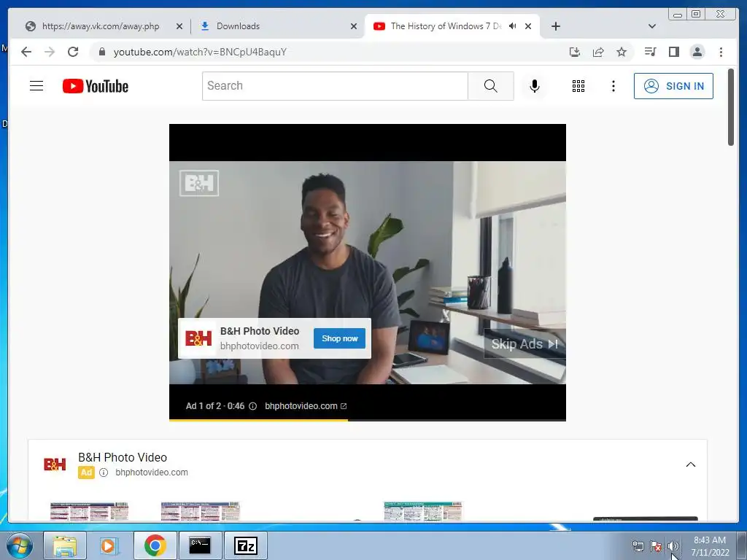Open YouTube apps grid icon
The image size is (747, 560).
[x=578, y=86]
